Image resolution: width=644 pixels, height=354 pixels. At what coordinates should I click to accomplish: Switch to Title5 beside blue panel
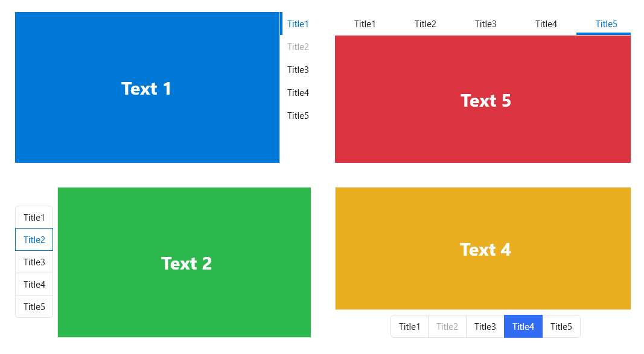[x=298, y=116]
